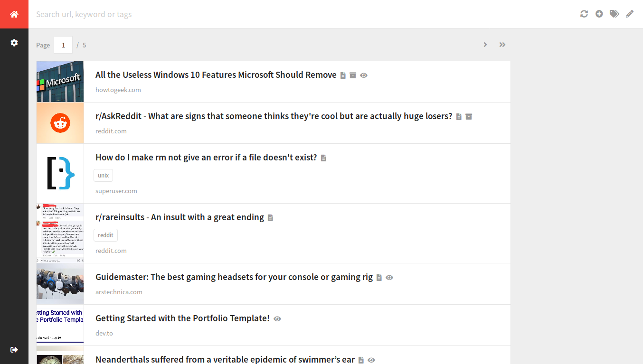Click reddit.com under the r/AskReddit bookmark
The height and width of the screenshot is (364, 643).
point(111,131)
